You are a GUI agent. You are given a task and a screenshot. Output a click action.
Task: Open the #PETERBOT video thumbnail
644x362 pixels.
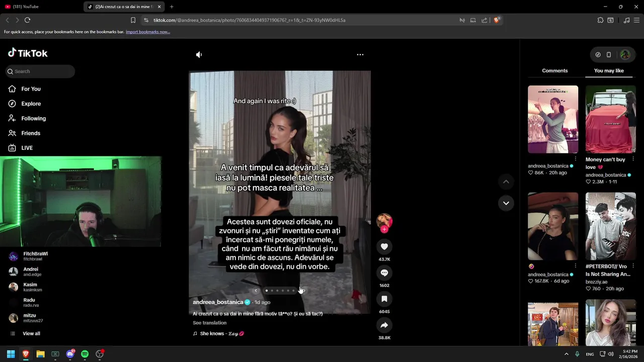611,226
